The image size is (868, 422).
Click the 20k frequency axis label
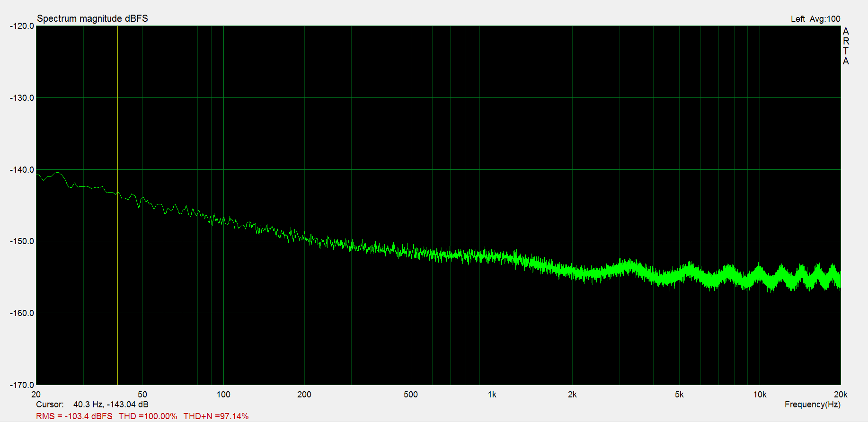(841, 395)
